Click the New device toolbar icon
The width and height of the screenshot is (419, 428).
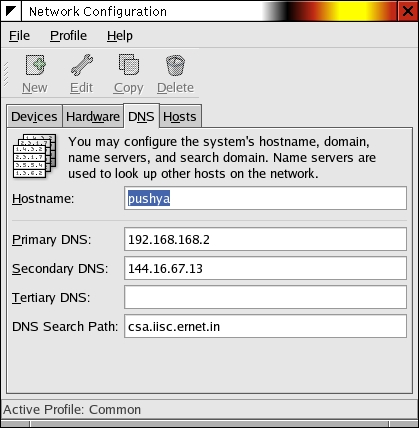click(35, 65)
